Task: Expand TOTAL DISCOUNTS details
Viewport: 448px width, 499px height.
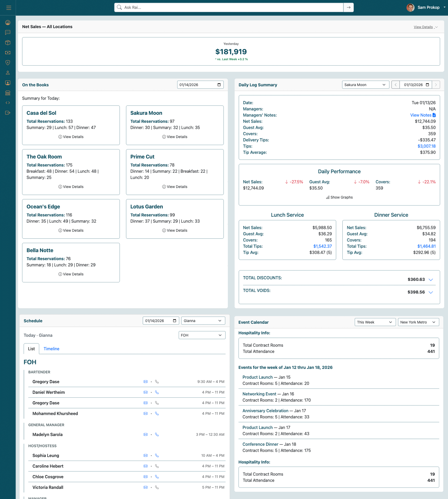Action: (x=431, y=280)
